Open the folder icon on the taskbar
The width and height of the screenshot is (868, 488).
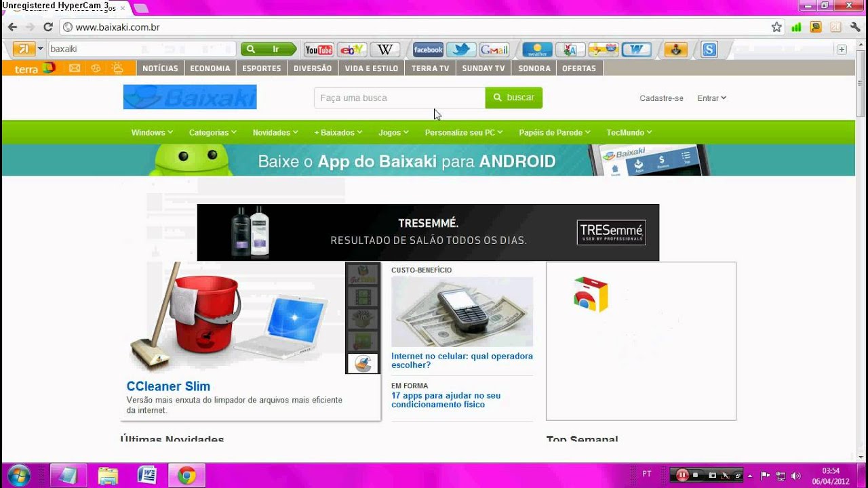[108, 475]
